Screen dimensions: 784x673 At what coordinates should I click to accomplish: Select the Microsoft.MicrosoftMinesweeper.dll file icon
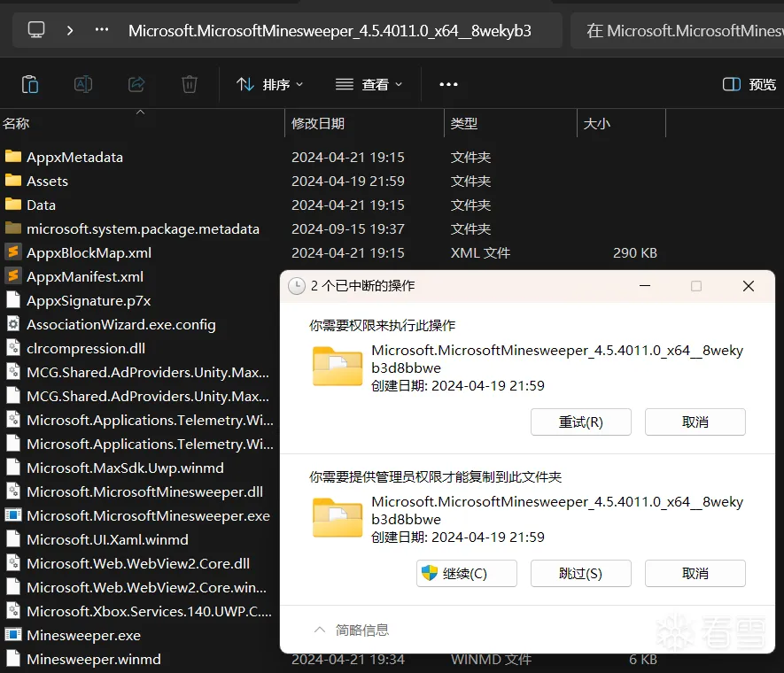pos(13,491)
